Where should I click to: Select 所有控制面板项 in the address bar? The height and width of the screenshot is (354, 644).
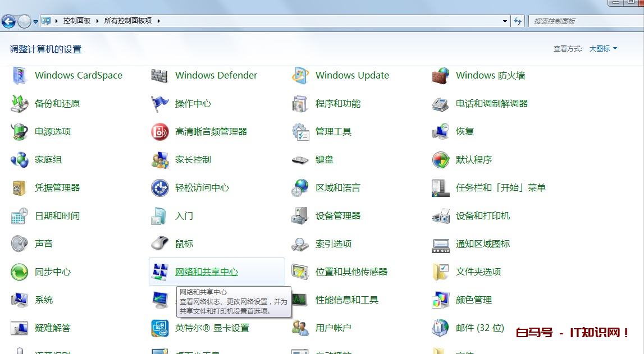click(x=129, y=21)
